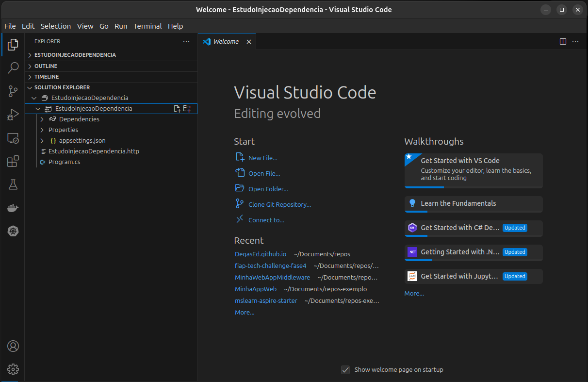
Task: Click the Jupyter walkthrough icon
Action: (412, 276)
